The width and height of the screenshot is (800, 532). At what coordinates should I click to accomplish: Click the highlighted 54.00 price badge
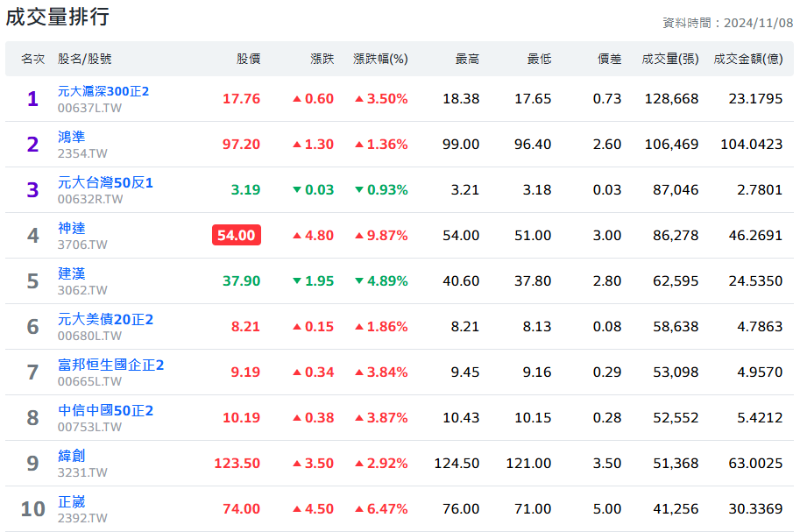tap(237, 236)
